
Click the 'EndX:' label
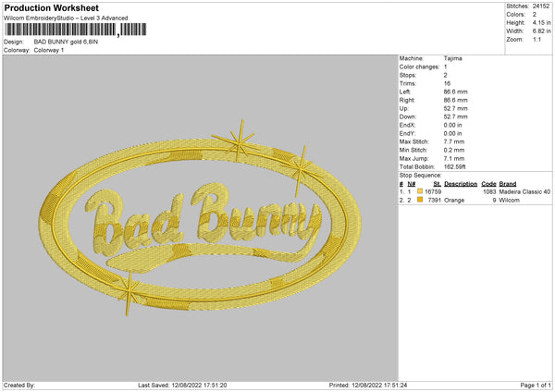(407, 125)
